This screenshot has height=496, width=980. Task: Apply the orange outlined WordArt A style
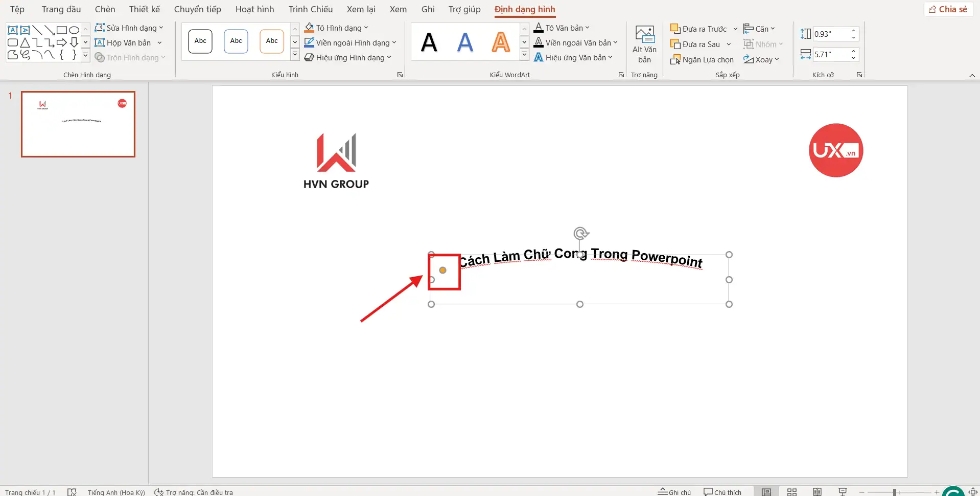click(x=500, y=42)
